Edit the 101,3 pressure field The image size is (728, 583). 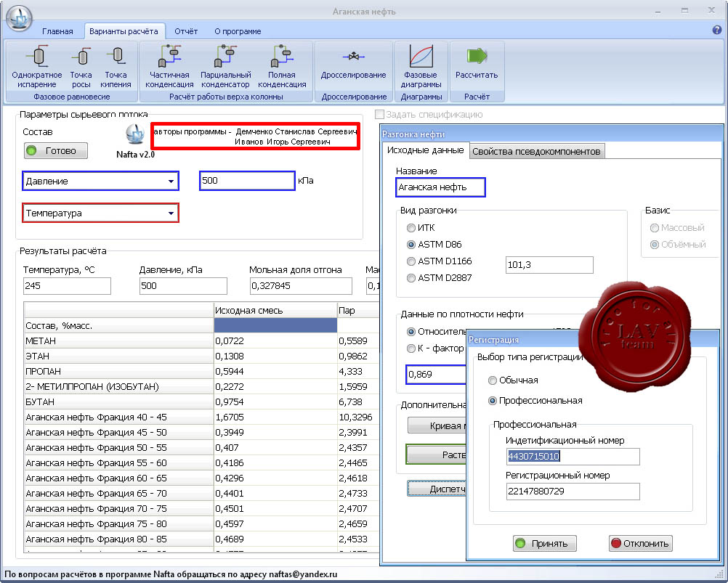click(549, 265)
